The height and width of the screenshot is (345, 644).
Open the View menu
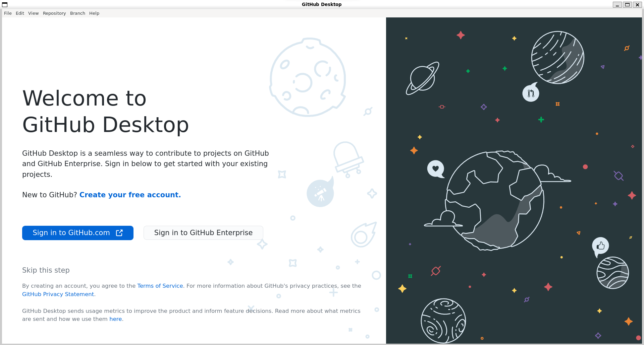[33, 13]
